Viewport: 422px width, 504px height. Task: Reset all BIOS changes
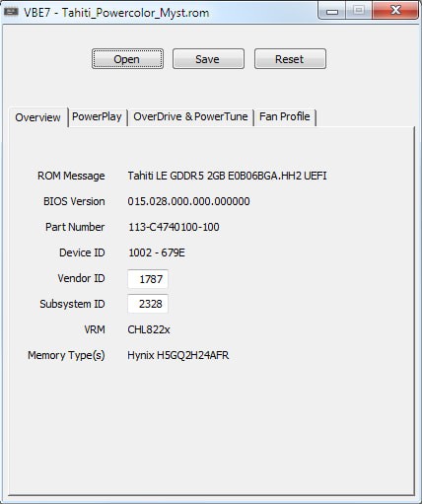click(x=290, y=59)
